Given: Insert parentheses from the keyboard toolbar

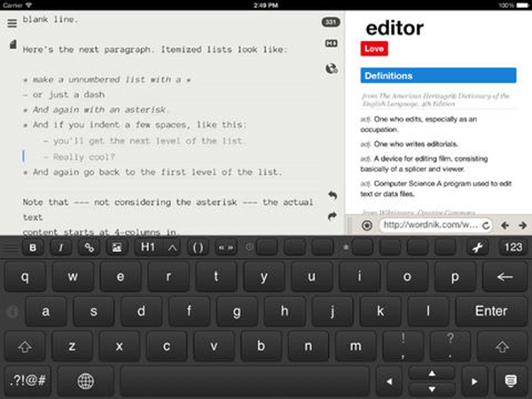Looking at the screenshot, I should 198,247.
